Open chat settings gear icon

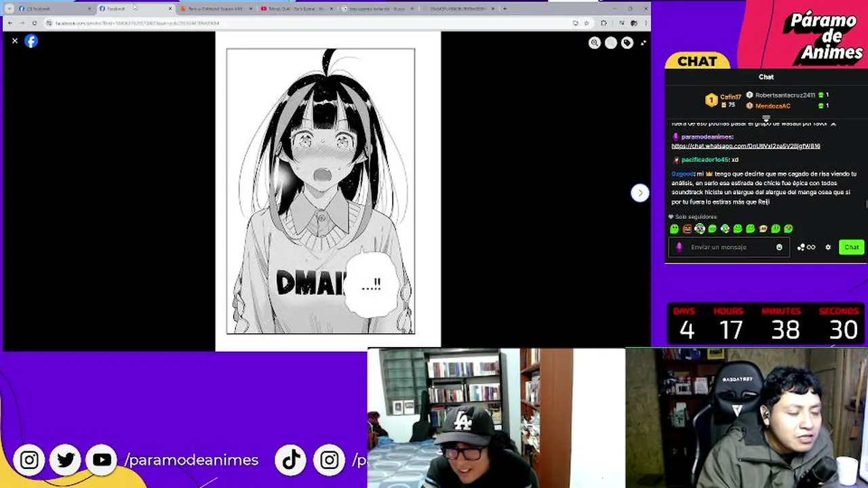click(x=828, y=247)
